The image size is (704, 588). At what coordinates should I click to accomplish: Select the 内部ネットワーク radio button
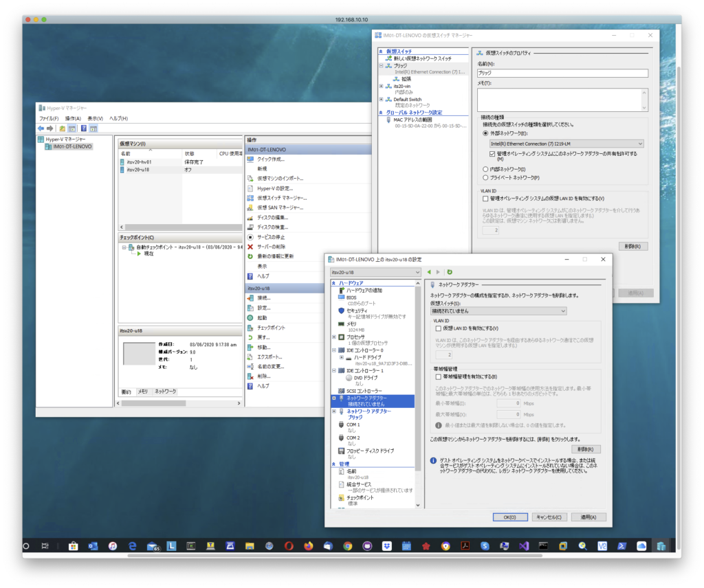pyautogui.click(x=485, y=169)
